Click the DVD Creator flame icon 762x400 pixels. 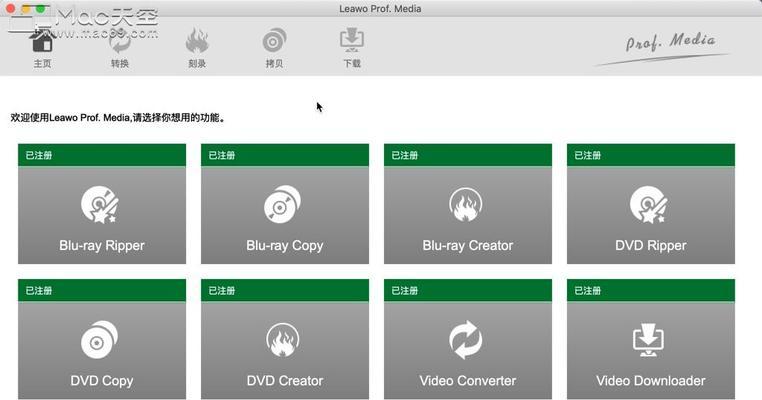(283, 340)
